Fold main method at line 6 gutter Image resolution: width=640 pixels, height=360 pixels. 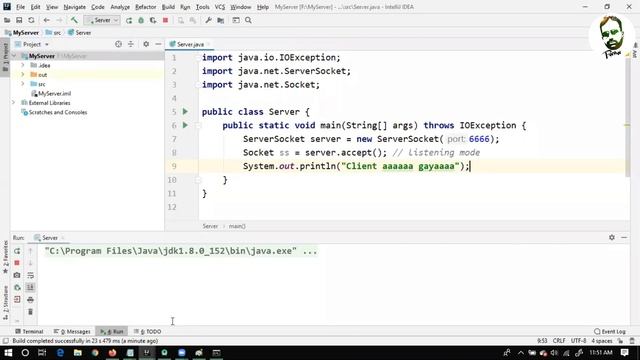(x=198, y=125)
